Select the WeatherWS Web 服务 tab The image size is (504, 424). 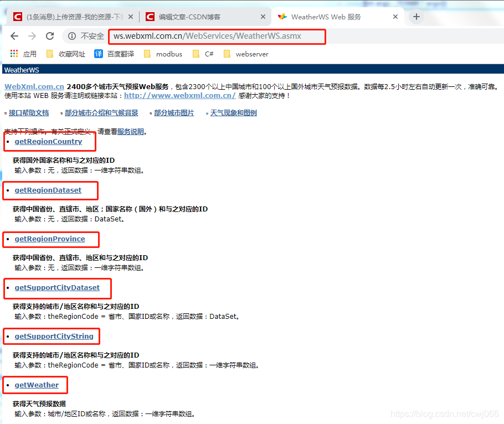(x=338, y=17)
